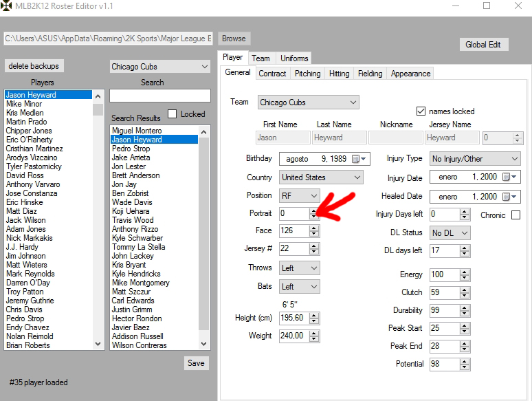The image size is (532, 401).
Task: Click the app icon in the title bar
Action: 5,6
